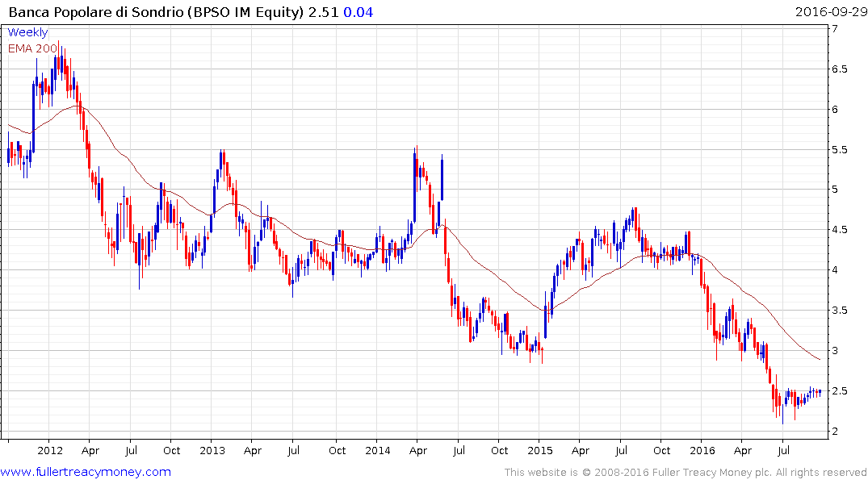Click the 2014 label on the time axis
Screen dimensions: 868x484
click(x=378, y=450)
